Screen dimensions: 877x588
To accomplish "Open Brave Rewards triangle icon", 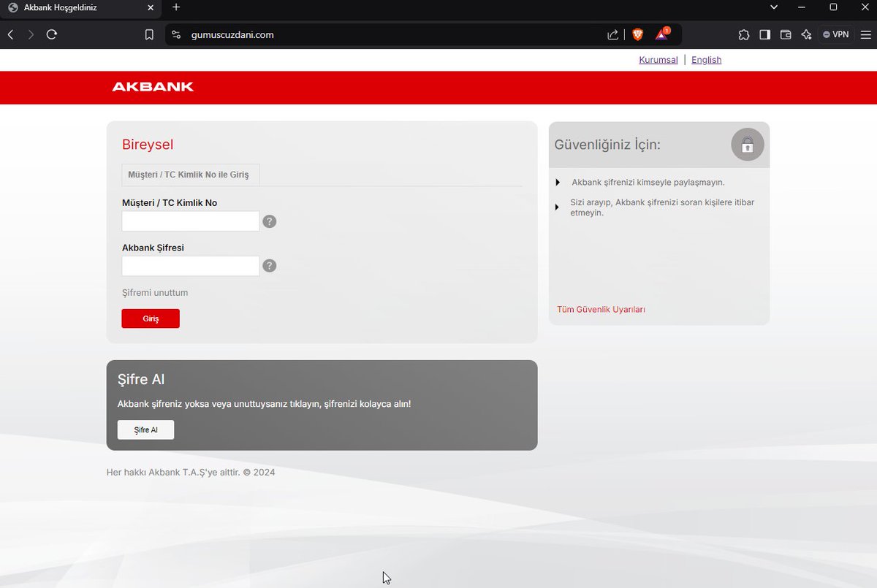I will pos(662,34).
